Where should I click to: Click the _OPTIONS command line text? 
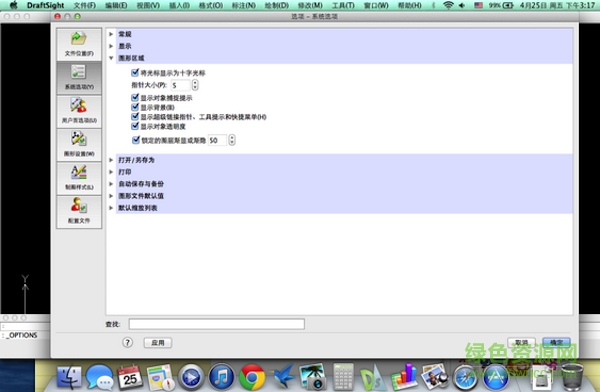coord(21,335)
